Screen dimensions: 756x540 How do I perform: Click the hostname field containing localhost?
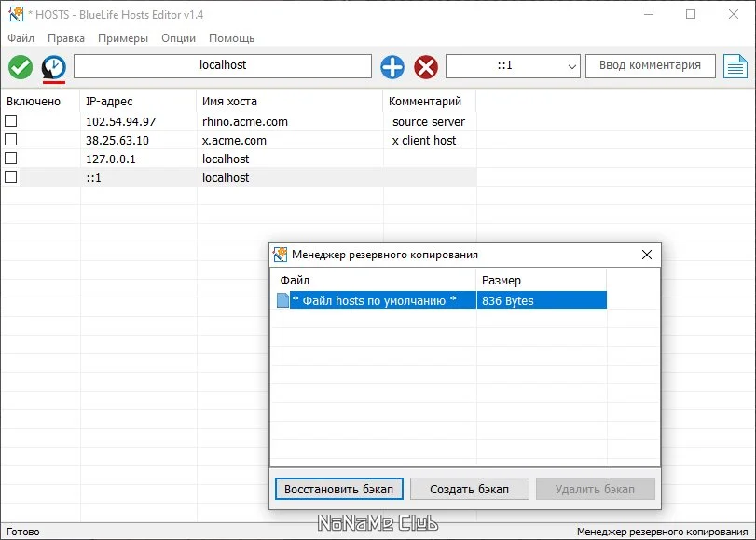click(x=223, y=66)
